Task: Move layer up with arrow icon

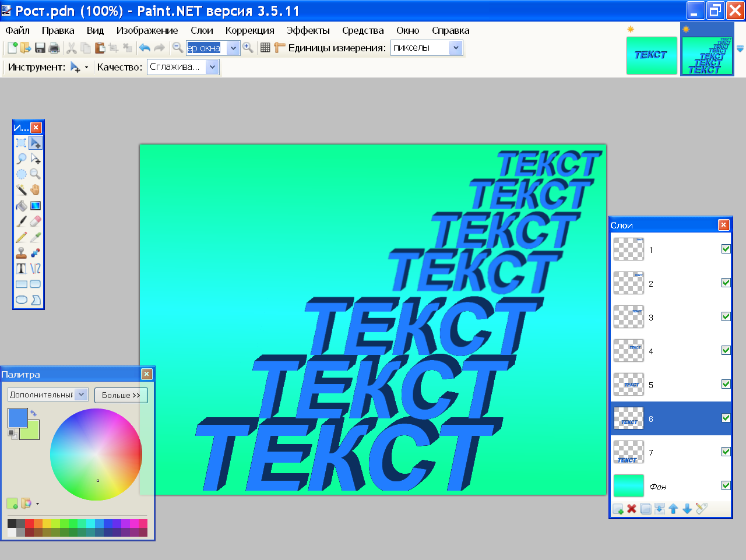Action: point(674,509)
